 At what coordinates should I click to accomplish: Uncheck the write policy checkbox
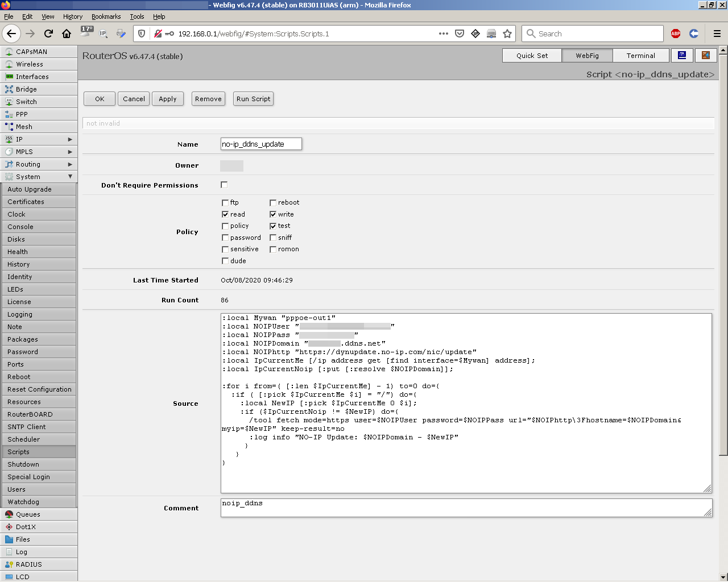[273, 214]
